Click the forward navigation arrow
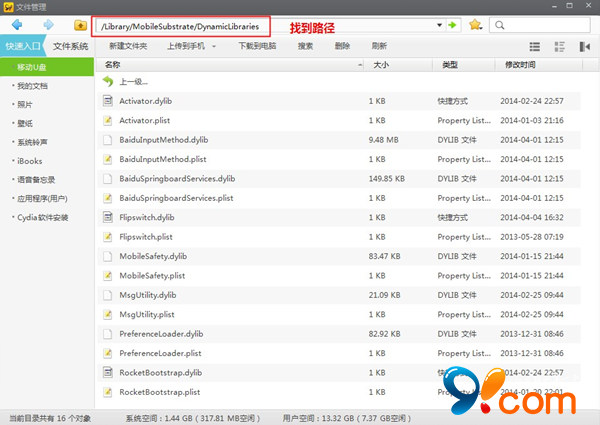 pyautogui.click(x=48, y=24)
